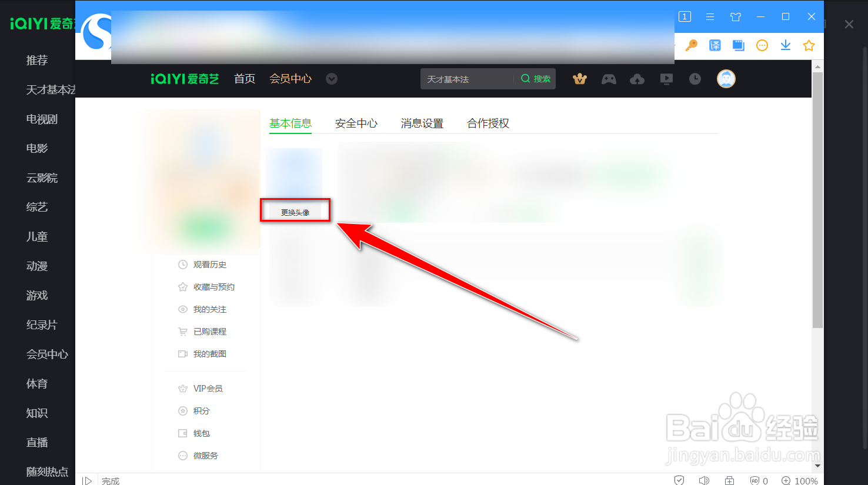The width and height of the screenshot is (868, 485).
Task: Select 直播 in iQIYI app sidebar
Action: (x=37, y=443)
